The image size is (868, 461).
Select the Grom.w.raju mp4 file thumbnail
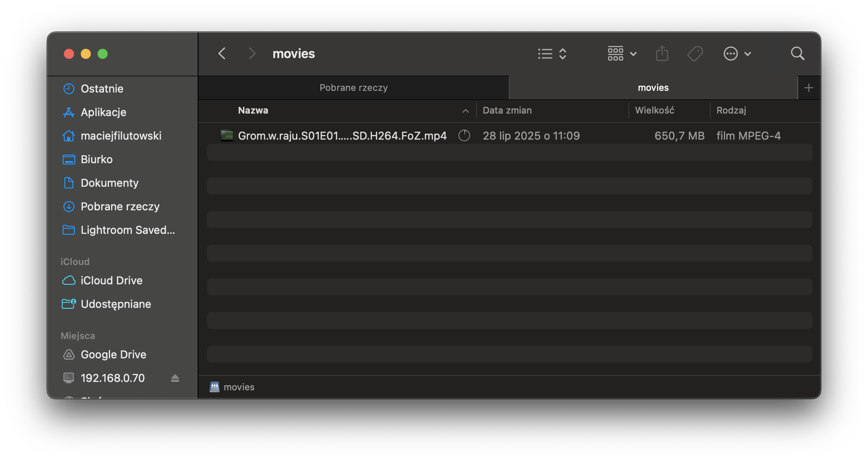click(227, 135)
